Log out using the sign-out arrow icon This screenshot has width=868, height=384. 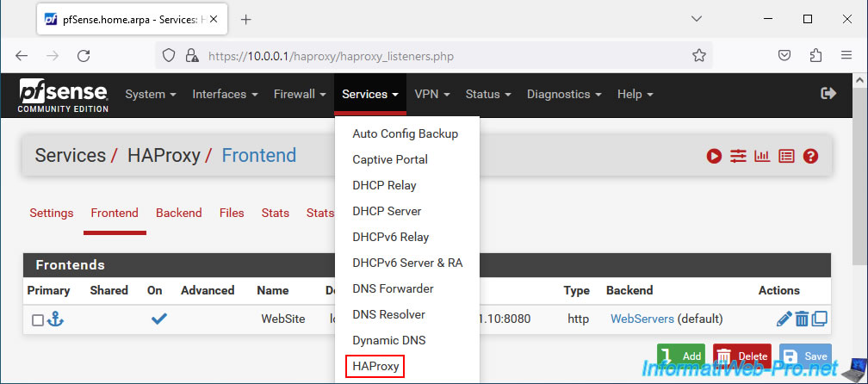828,94
